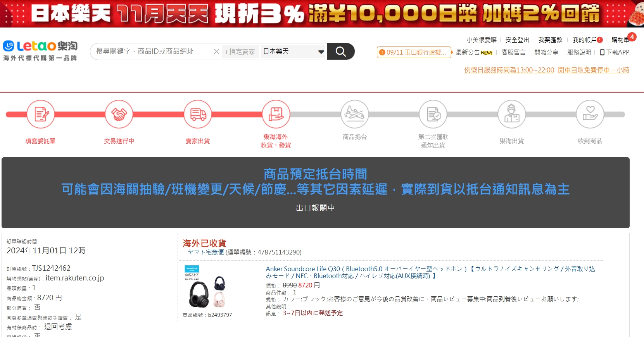644x337 pixels.
Task: Click the 3~7日以内に発送予定 message
Action: (x=313, y=313)
